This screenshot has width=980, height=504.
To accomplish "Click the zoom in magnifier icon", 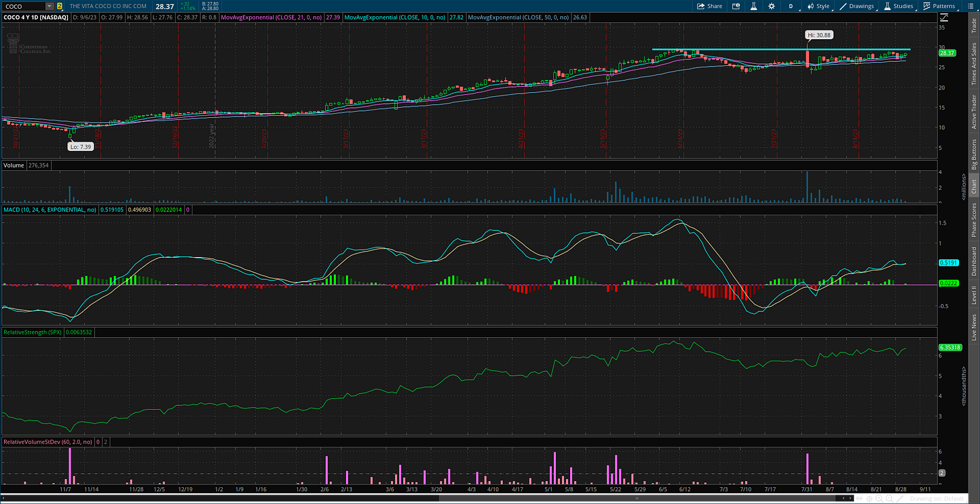I will point(879,499).
